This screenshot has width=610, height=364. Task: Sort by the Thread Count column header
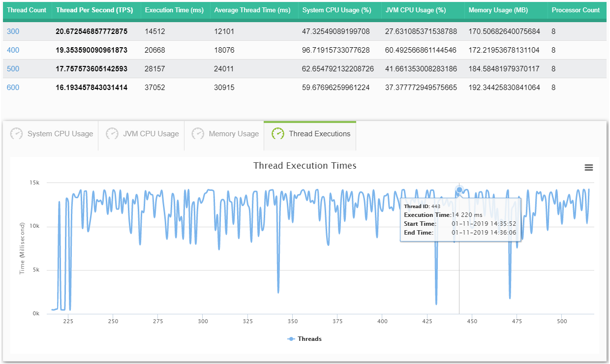click(27, 10)
